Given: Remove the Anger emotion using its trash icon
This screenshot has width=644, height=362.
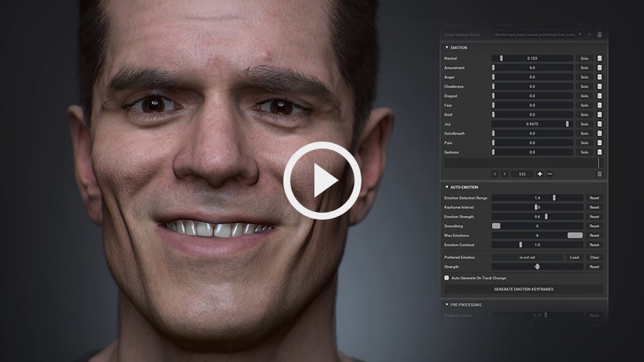Looking at the screenshot, I should point(599,77).
